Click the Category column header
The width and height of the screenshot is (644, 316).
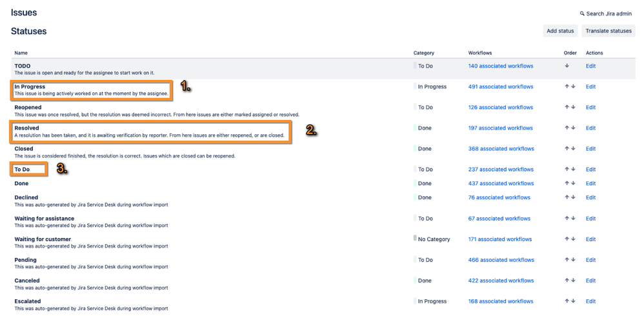pyautogui.click(x=424, y=53)
